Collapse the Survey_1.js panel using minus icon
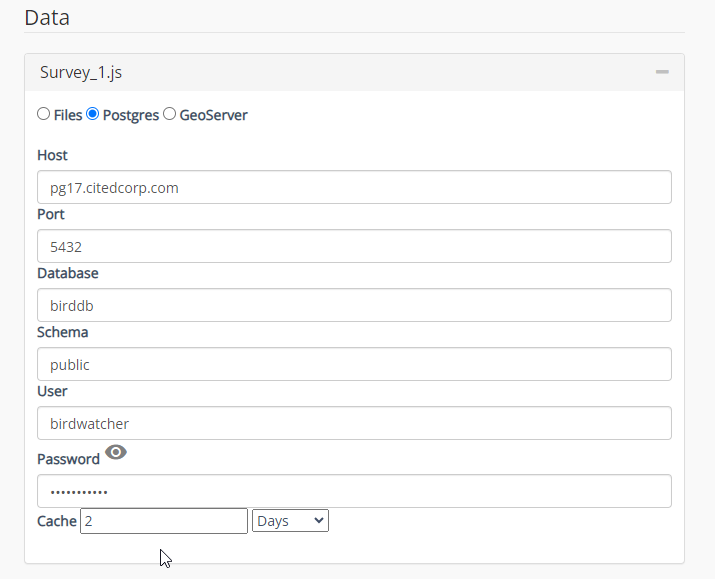This screenshot has width=715, height=579. pyautogui.click(x=661, y=72)
